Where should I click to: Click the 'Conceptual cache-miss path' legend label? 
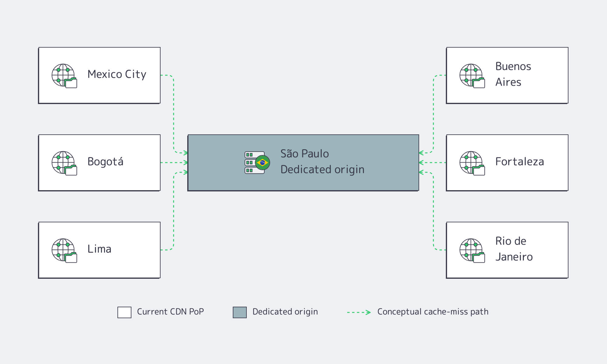click(x=433, y=312)
